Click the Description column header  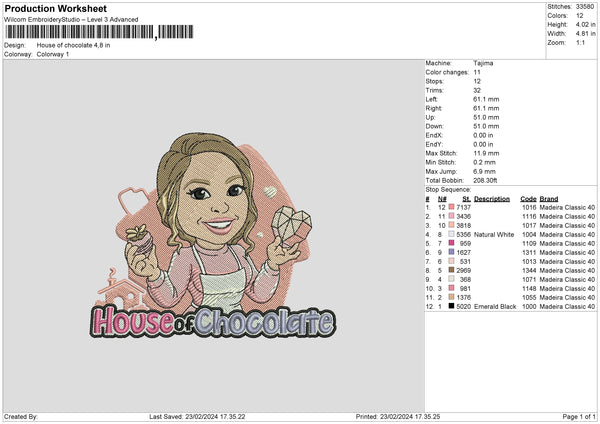(x=492, y=198)
